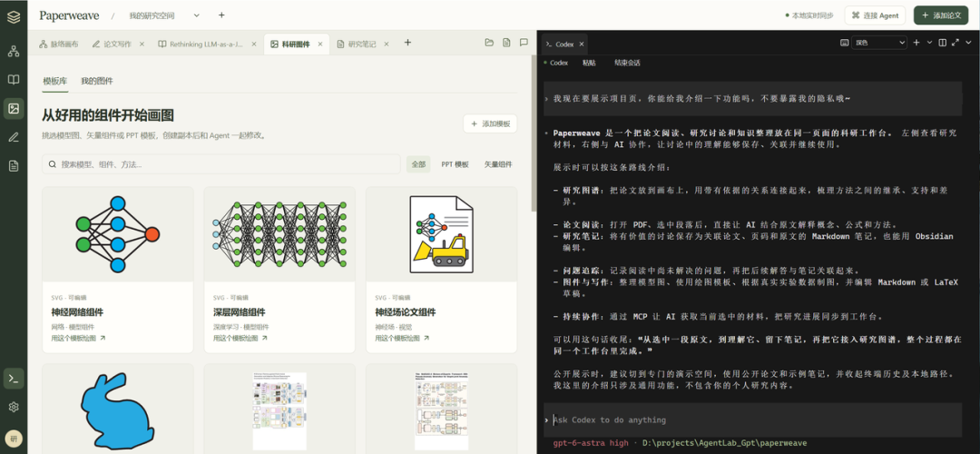This screenshot has height=454, width=980.
Task: Open 深层网络组件 thumbnail image
Action: pos(279,234)
